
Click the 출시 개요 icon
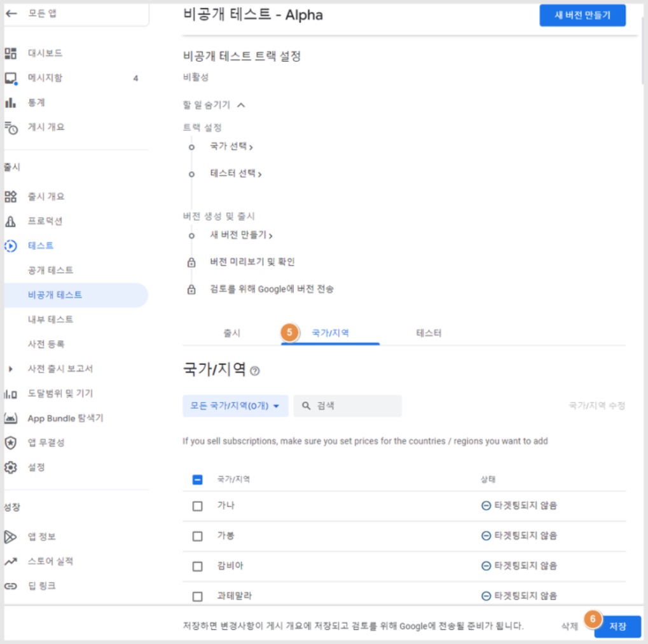coord(11,196)
